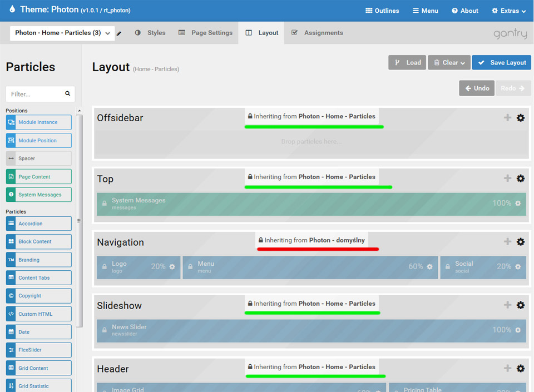Screen dimensions: 534x392
Task: Add a row using Offsidebar plus icon
Action: point(507,118)
